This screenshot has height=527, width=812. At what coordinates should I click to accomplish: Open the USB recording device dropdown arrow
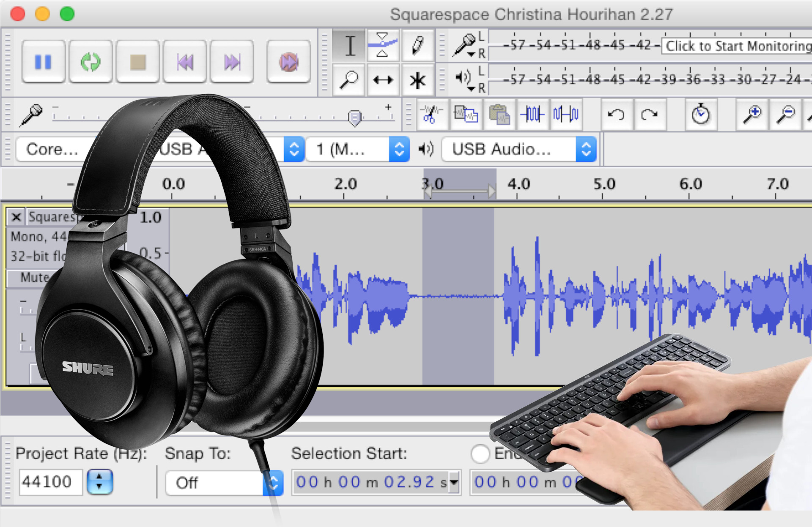[x=294, y=149]
